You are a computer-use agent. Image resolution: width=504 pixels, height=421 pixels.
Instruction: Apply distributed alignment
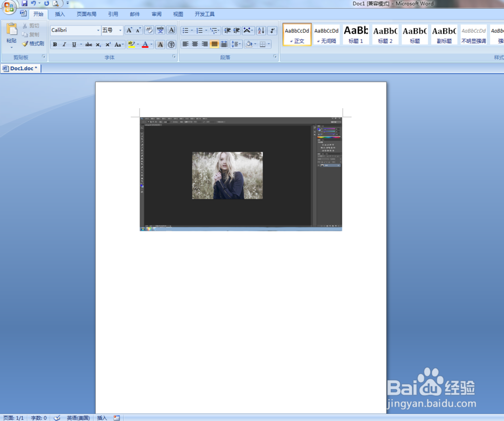click(x=224, y=44)
